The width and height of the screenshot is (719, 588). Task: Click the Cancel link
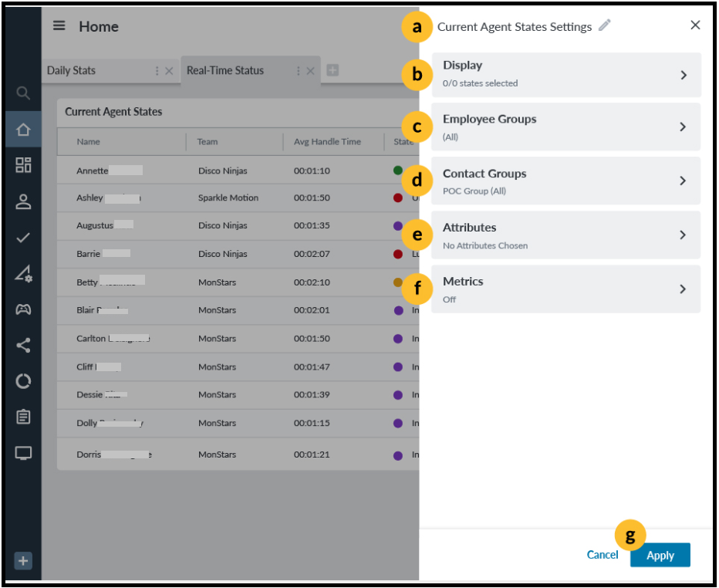(602, 555)
